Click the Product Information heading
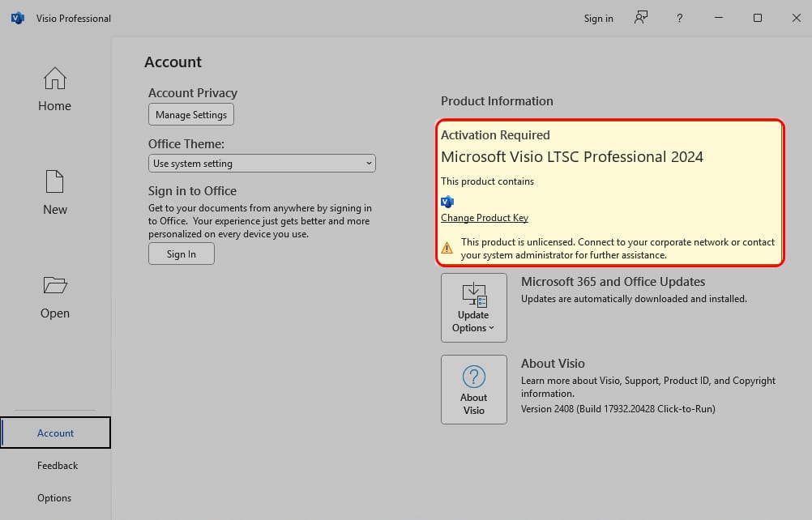The height and width of the screenshot is (520, 812). click(x=497, y=101)
